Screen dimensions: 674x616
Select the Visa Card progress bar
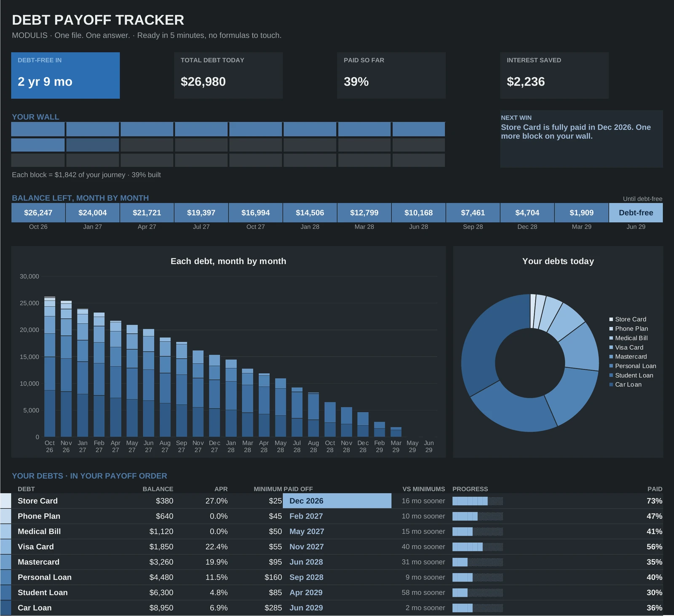[478, 547]
